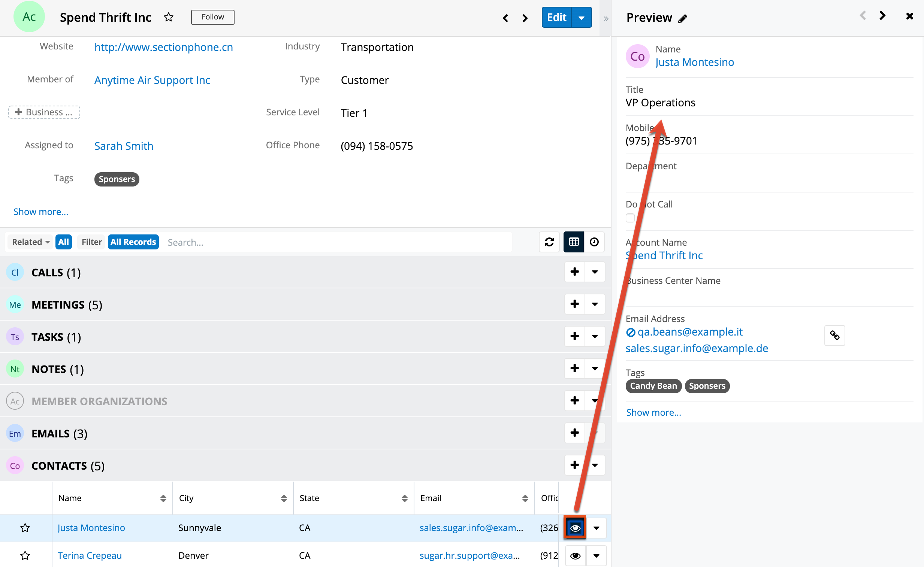Navigate to the next record using right chevron
Screen dimensions: 924x567
coord(525,18)
